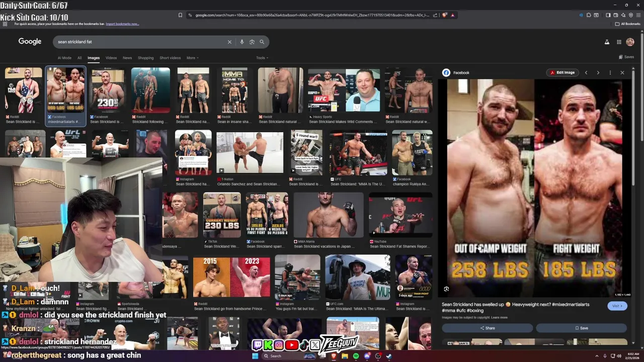Open the preview's three-dot more options

point(610,72)
